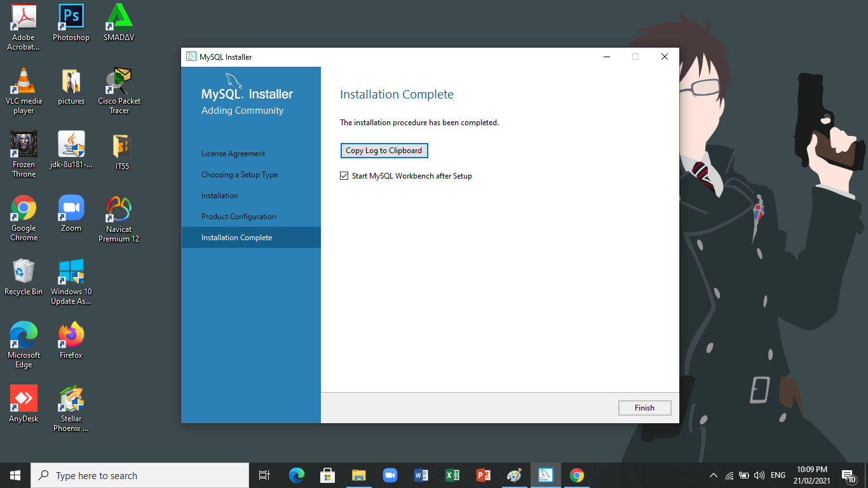Open Navicat Premium 12 desktop shortcut
This screenshot has width=868, height=488.
point(119,219)
